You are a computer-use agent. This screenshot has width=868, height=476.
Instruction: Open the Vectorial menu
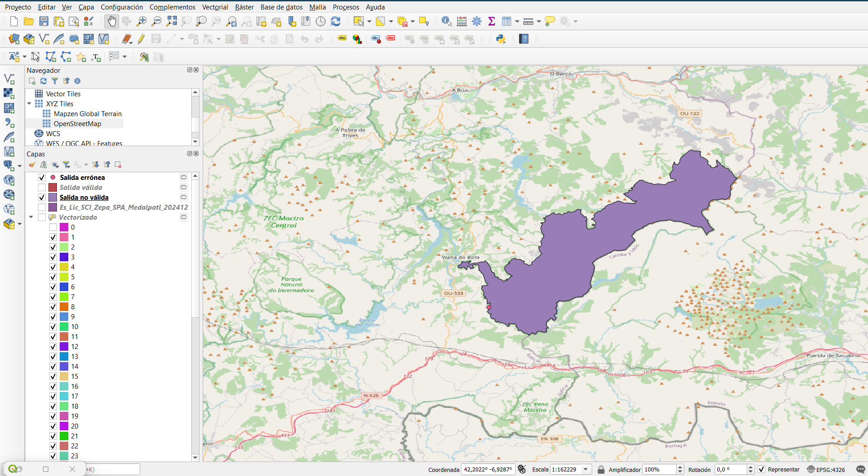pos(215,7)
